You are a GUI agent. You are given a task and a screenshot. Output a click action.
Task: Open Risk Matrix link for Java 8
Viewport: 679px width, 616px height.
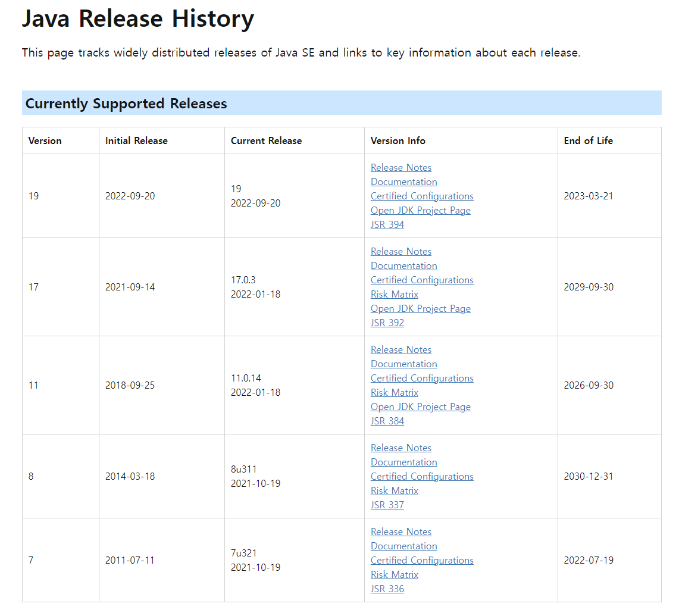(395, 491)
